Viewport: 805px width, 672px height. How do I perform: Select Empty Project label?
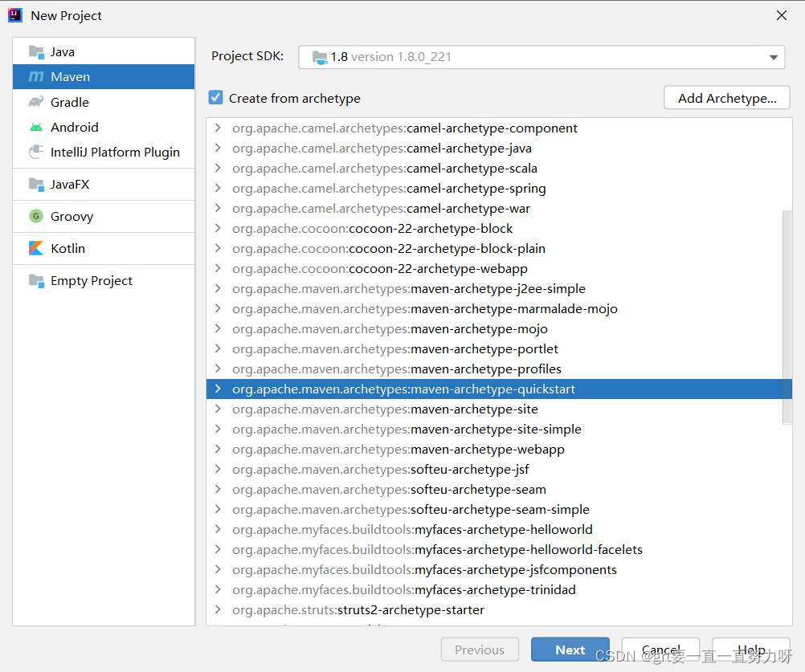coord(92,280)
